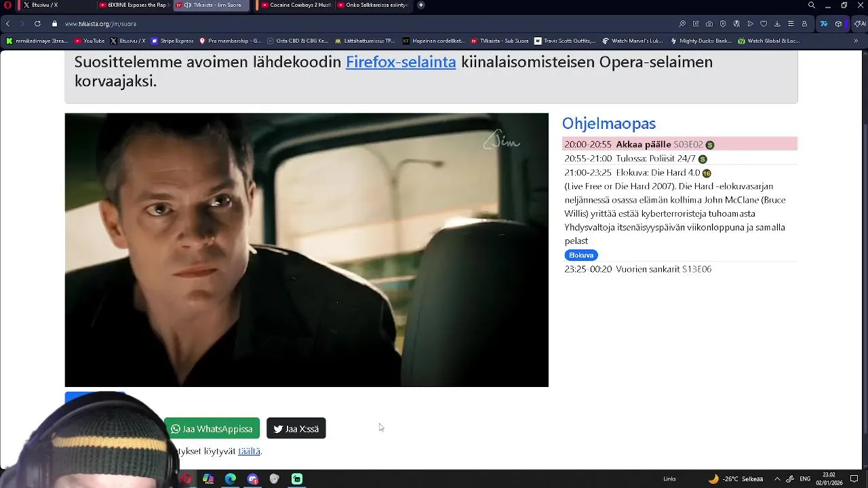Select the TVkaista - Jim Suora tab
This screenshot has height=488, width=868.
pos(212,5)
